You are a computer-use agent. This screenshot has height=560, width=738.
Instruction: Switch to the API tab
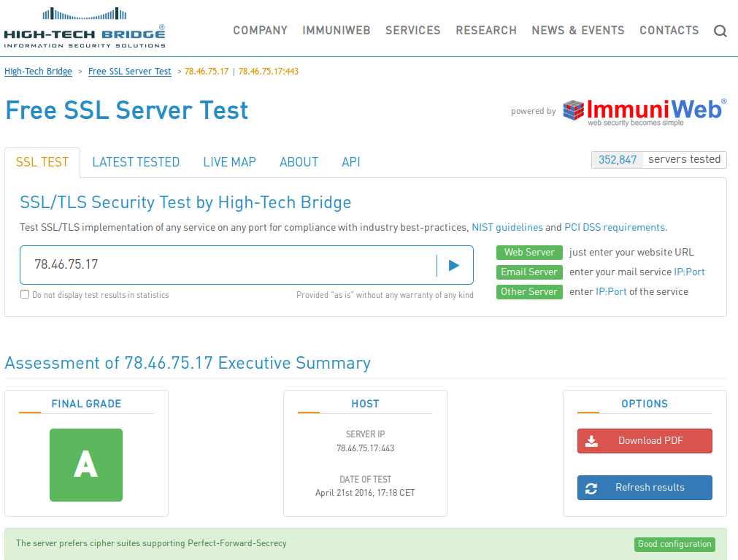[351, 162]
